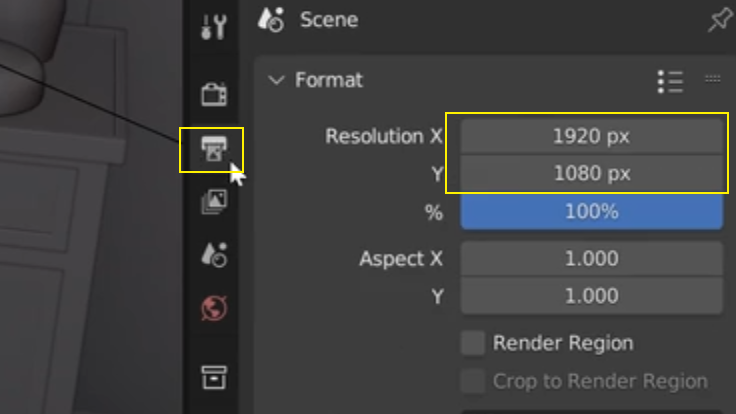The width and height of the screenshot is (736, 414).
Task: Click the Aspect X value field
Action: point(591,258)
